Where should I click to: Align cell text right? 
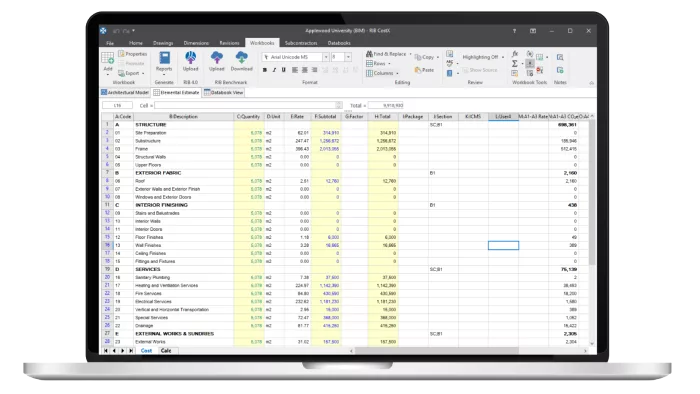[314, 70]
